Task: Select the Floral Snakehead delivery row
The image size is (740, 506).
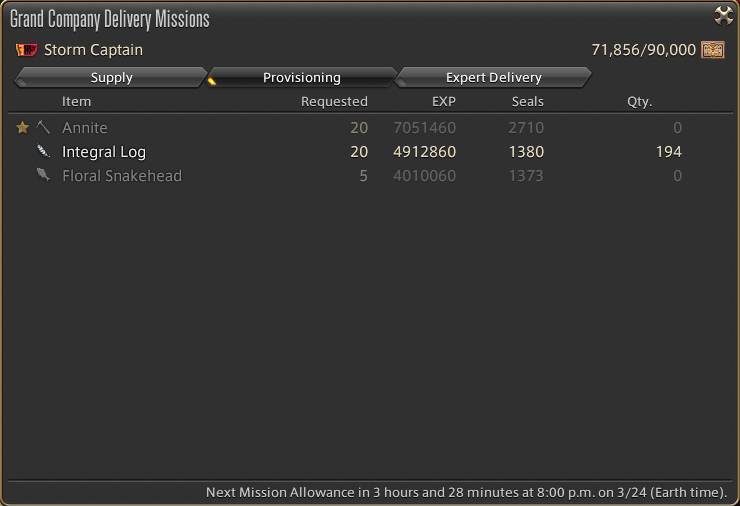Action: (122, 176)
